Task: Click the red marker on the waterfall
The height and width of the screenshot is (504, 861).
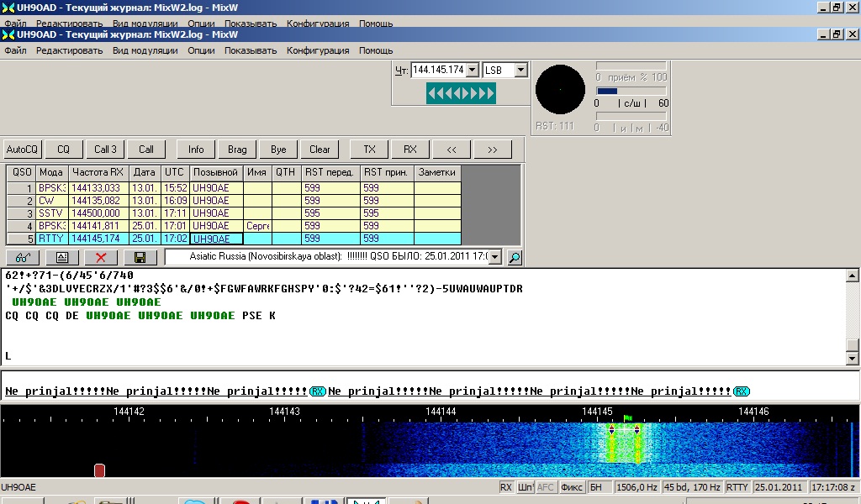Action: pyautogui.click(x=99, y=470)
